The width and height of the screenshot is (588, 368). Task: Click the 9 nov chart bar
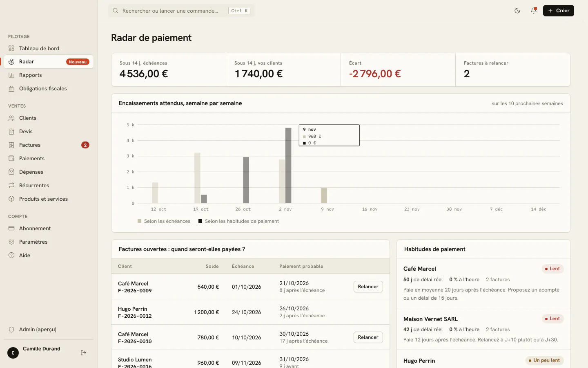(x=324, y=195)
